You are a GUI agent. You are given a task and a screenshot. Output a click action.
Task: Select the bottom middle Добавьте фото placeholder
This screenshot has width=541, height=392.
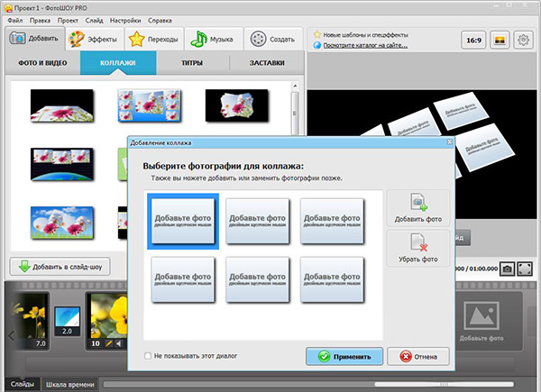coord(257,279)
